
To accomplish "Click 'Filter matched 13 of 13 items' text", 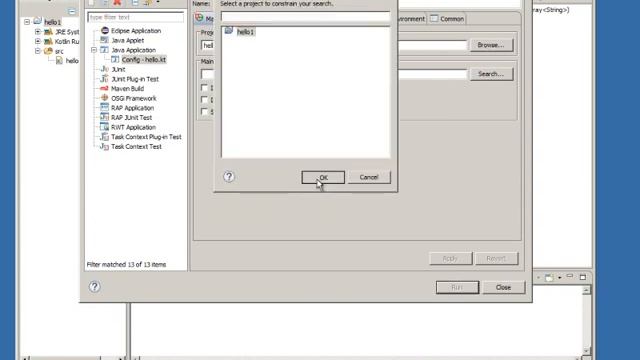I will [127, 264].
